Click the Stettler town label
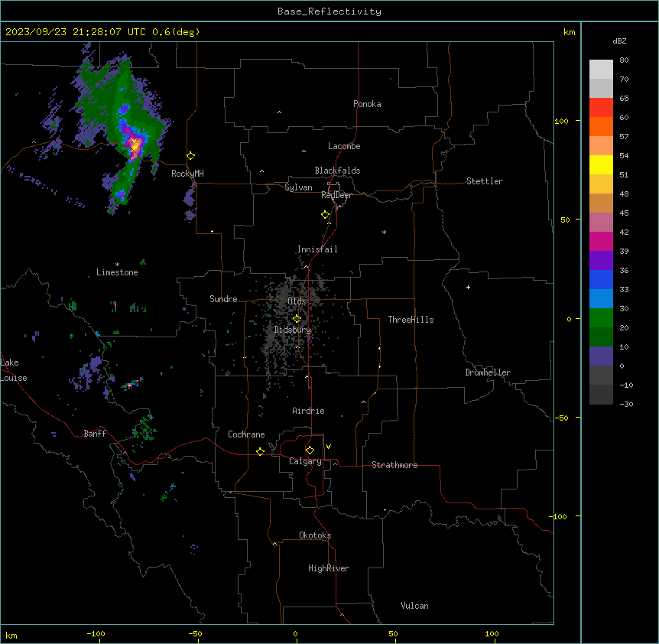Viewport: 659px width, 644px height. click(484, 181)
